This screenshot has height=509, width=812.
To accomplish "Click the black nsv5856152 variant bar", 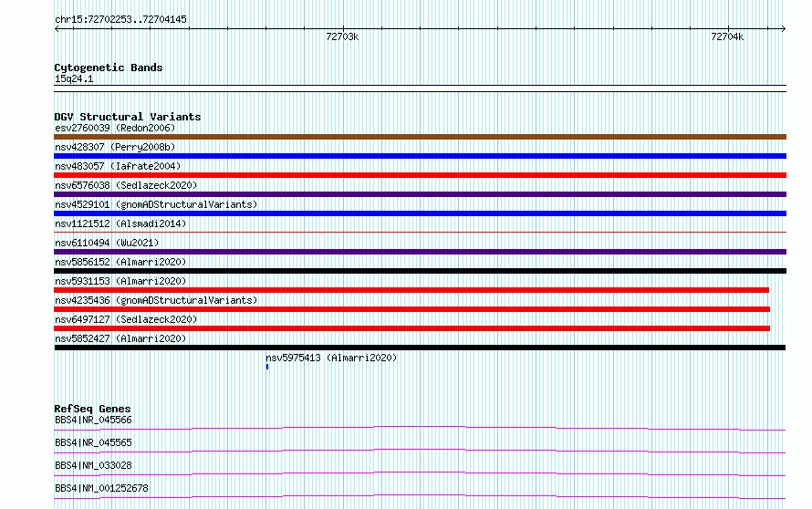I will [x=420, y=271].
